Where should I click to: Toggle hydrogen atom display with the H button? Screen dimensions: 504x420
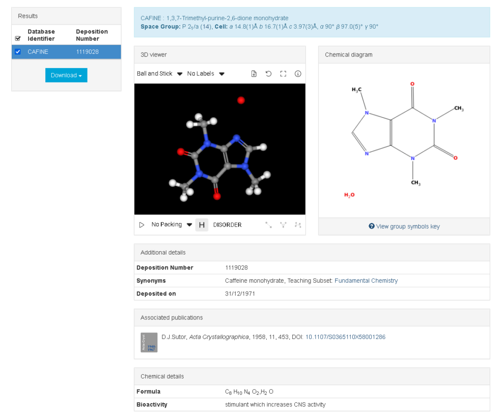point(202,225)
